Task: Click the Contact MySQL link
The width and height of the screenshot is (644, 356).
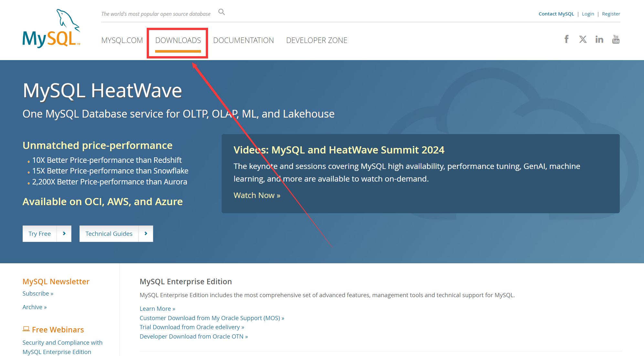Action: click(x=556, y=14)
